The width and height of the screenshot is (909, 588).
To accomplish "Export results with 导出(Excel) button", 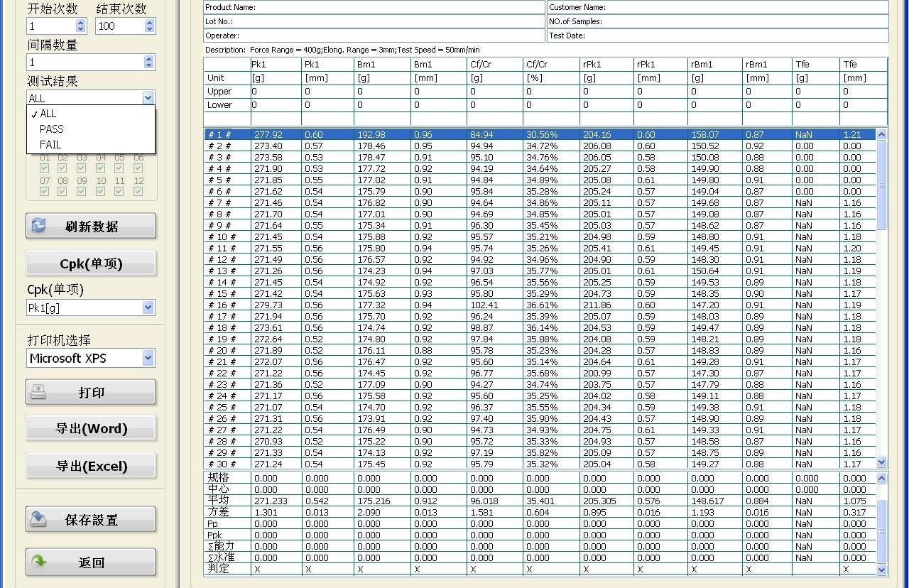I will [x=91, y=467].
